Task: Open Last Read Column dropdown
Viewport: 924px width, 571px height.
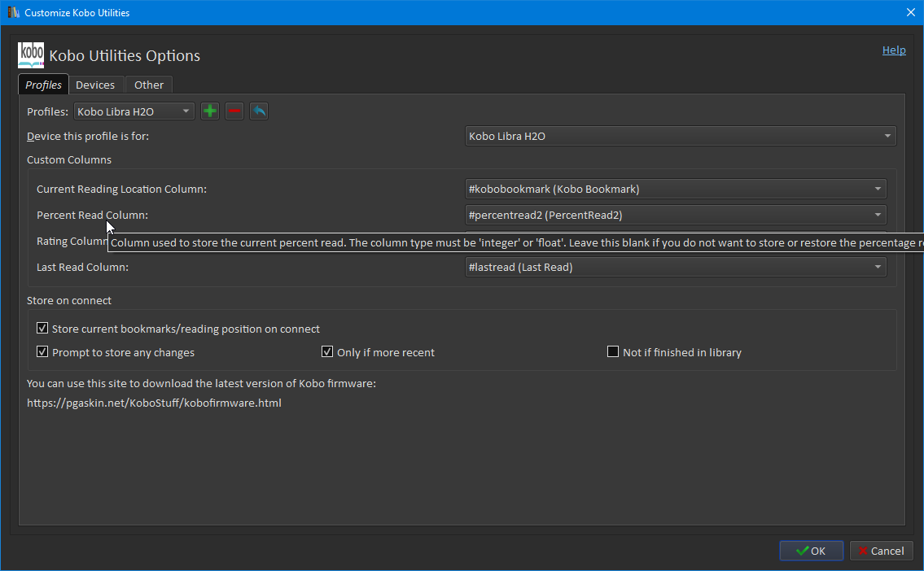Action: tap(676, 268)
